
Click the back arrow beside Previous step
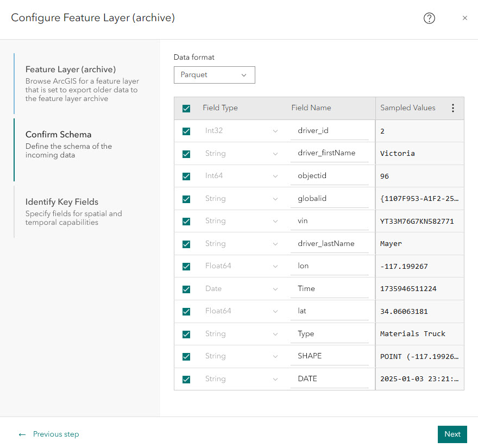22,434
